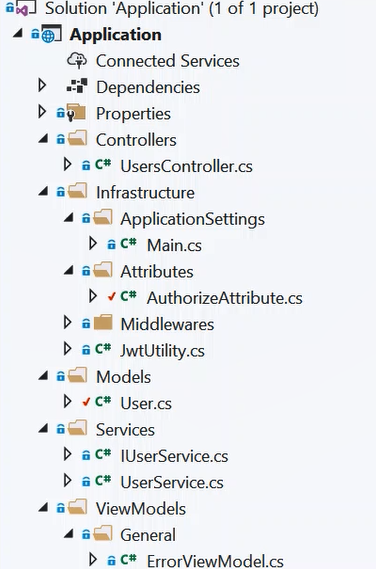Collapse the Application project node
This screenshot has width=376, height=569.
[x=17, y=34]
